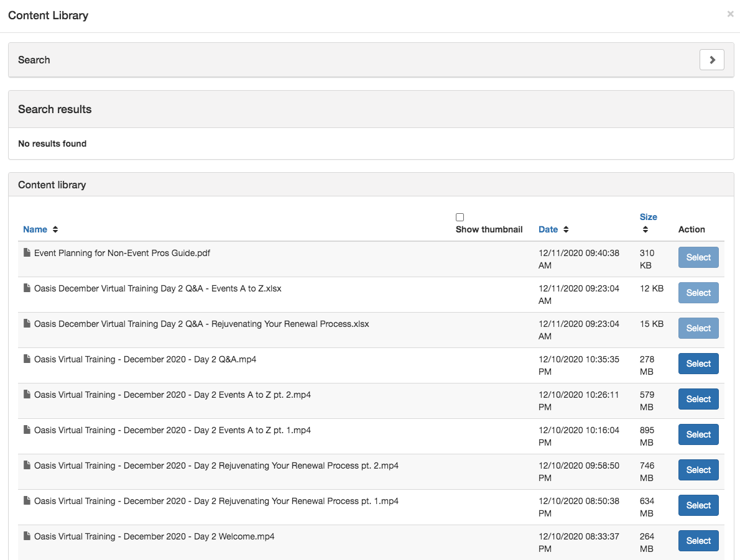Click file icon next to Day 2 Q&A.mp4
Image resolution: width=740 pixels, height=560 pixels.
coord(27,359)
